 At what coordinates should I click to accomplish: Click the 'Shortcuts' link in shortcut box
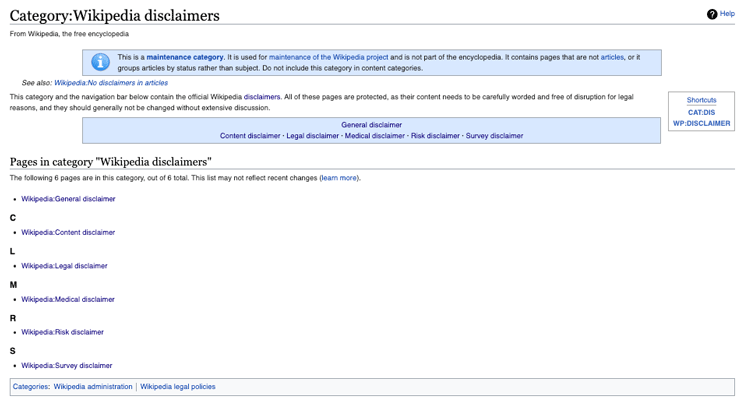point(701,100)
